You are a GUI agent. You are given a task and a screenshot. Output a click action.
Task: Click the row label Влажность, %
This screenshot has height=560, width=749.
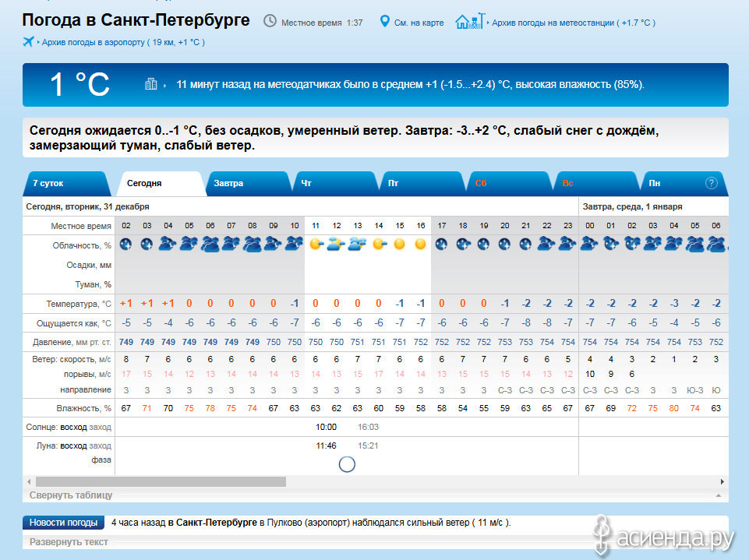pyautogui.click(x=83, y=408)
